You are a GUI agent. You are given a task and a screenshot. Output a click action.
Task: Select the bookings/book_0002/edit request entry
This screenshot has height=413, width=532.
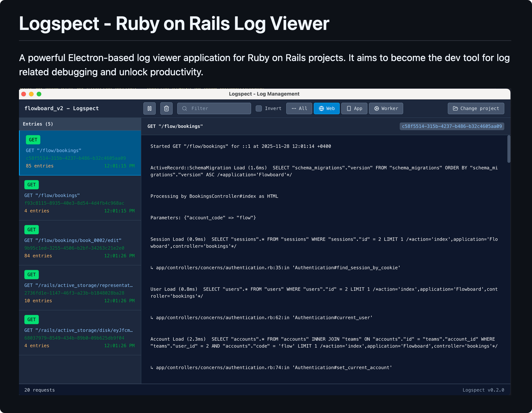pyautogui.click(x=80, y=243)
